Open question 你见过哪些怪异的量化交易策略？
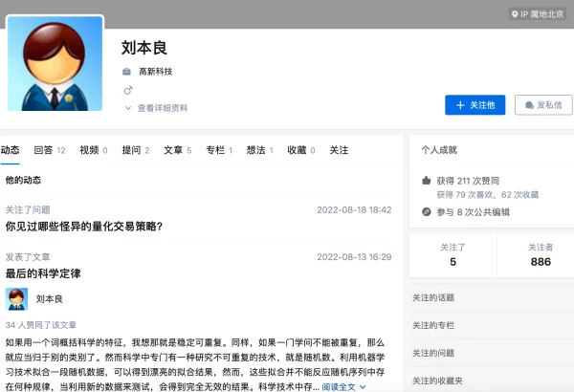The image size is (574, 392). pyautogui.click(x=84, y=227)
